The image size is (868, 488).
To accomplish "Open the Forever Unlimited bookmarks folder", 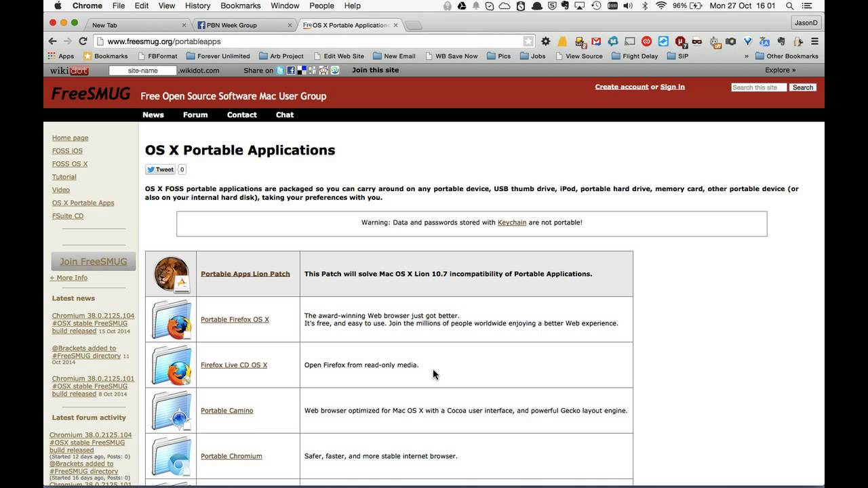I will pos(217,56).
